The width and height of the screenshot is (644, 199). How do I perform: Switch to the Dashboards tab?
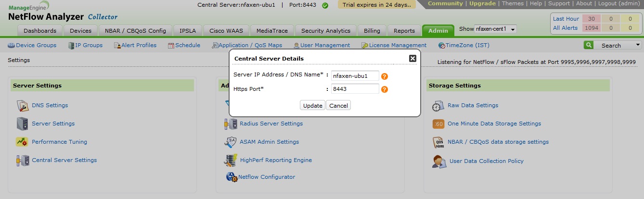[x=40, y=31]
